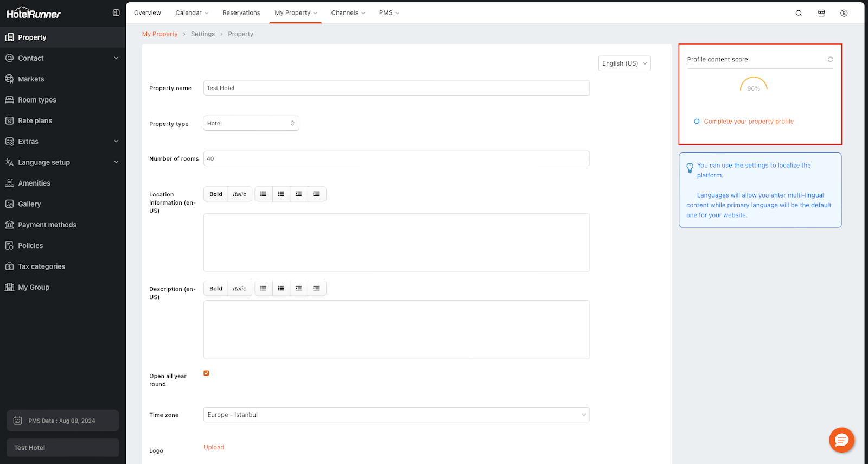868x464 pixels.
Task: Open the Property type dropdown
Action: (x=251, y=123)
